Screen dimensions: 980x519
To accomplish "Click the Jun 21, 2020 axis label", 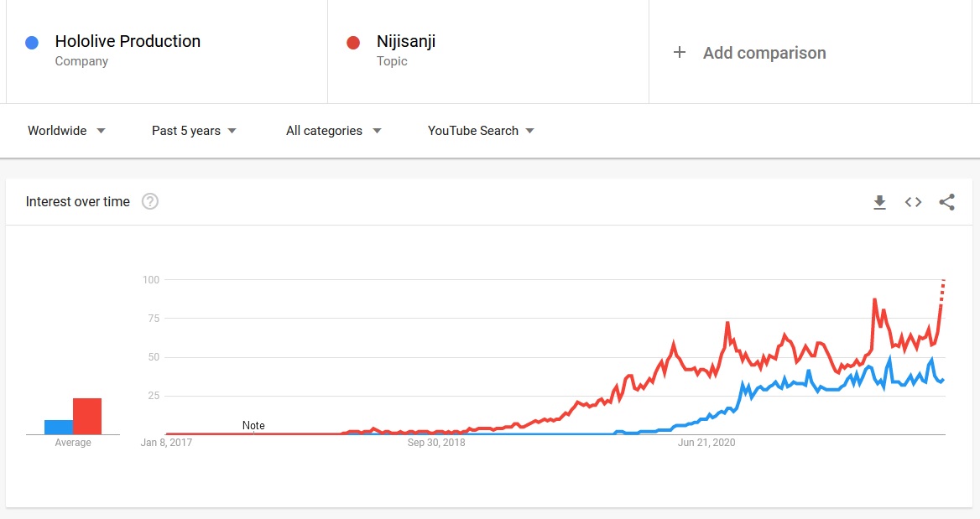I will (x=706, y=442).
